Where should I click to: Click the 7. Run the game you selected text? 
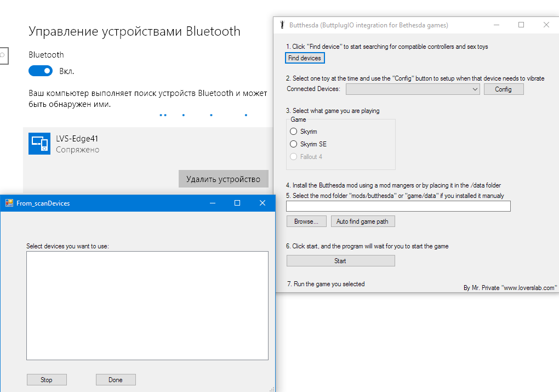326,284
